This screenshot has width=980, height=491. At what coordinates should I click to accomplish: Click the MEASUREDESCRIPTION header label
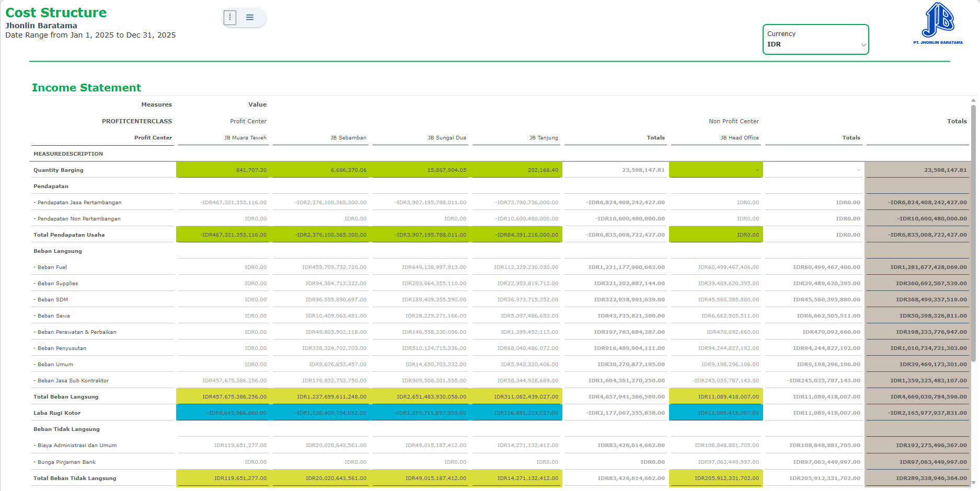click(x=68, y=154)
